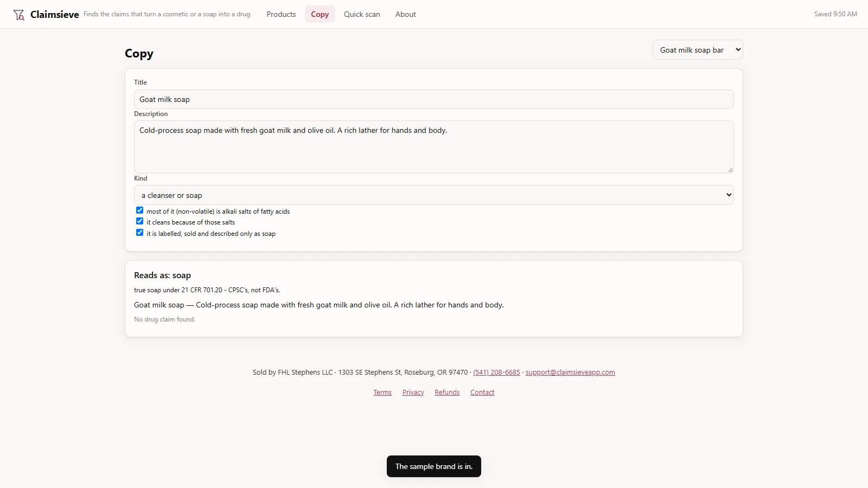The image size is (868, 488).
Task: Click the Claimsieve funnel logo icon
Action: point(19,15)
